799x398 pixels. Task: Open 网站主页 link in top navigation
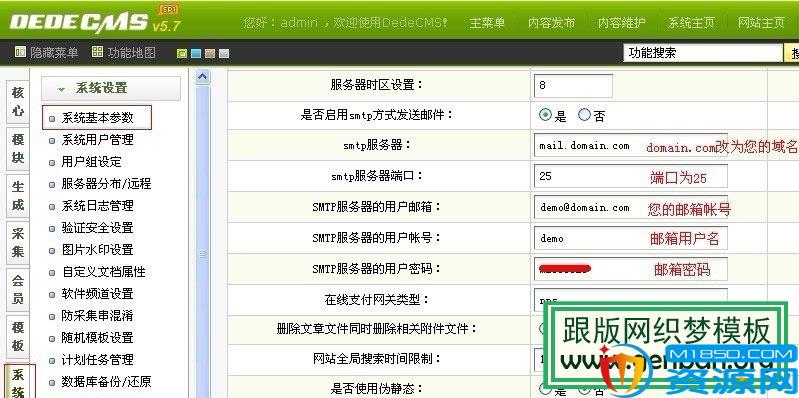tap(761, 23)
